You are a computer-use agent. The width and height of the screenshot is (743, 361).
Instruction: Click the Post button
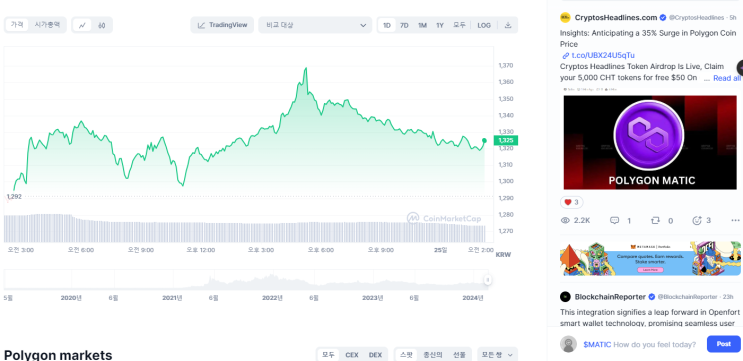tap(723, 344)
